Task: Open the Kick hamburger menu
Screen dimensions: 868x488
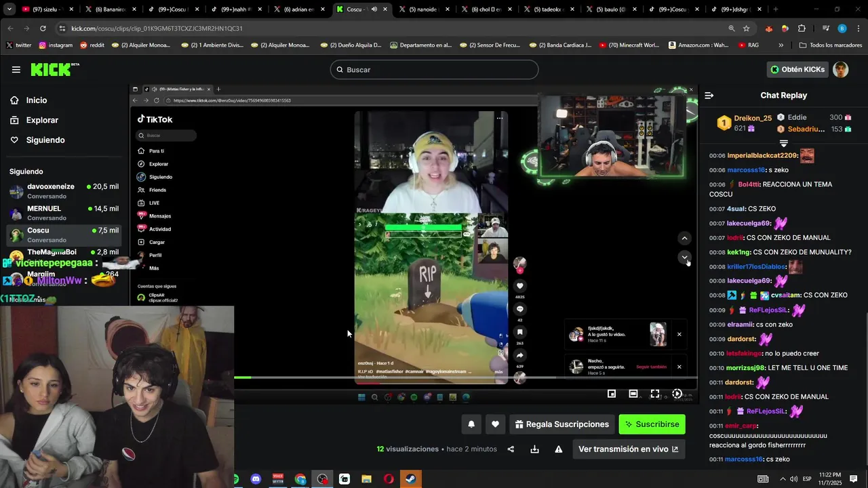Action: [x=16, y=70]
